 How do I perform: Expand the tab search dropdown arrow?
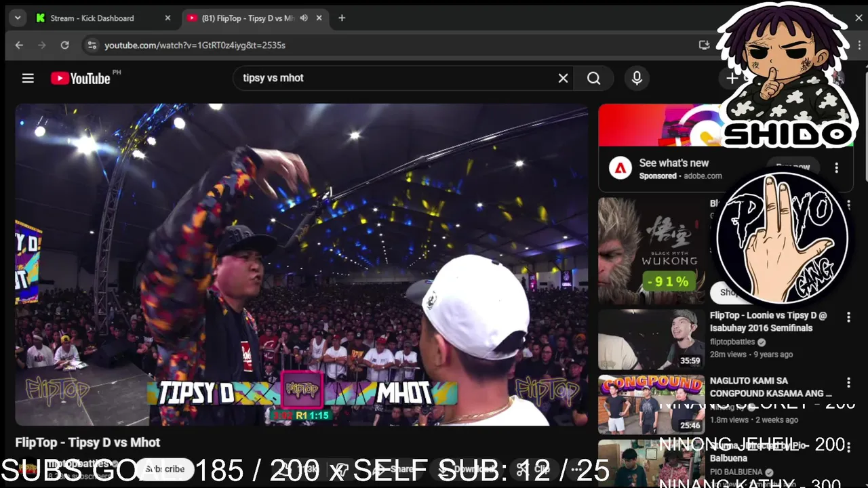point(18,18)
